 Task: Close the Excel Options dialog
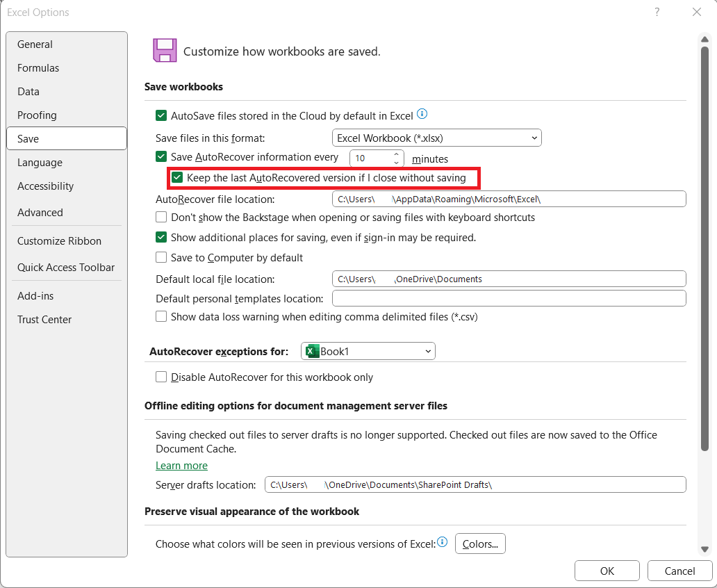pos(696,12)
